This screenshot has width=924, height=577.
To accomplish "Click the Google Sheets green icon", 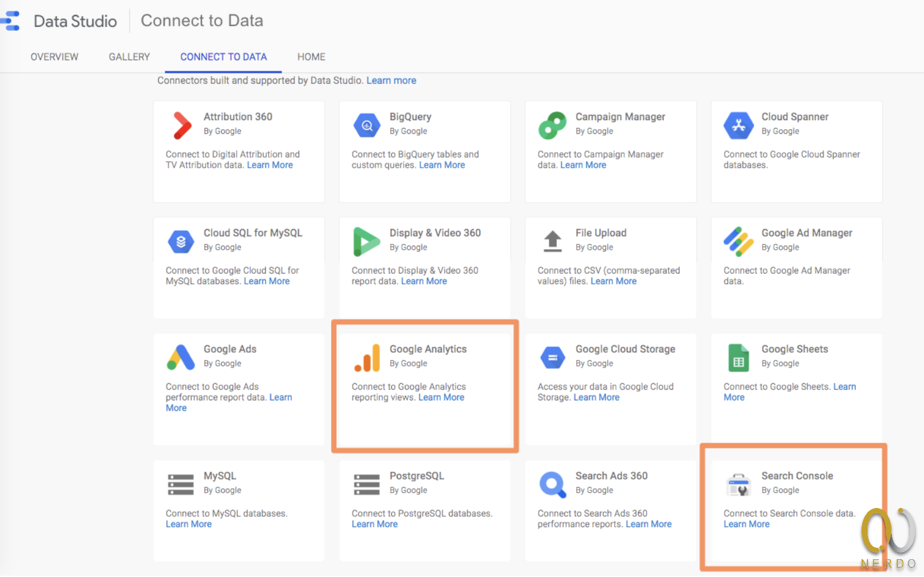I will (738, 358).
